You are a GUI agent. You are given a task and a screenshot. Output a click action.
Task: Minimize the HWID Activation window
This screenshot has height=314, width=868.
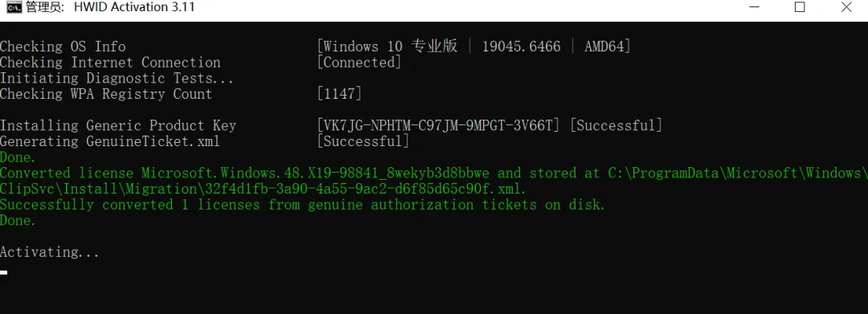(754, 7)
